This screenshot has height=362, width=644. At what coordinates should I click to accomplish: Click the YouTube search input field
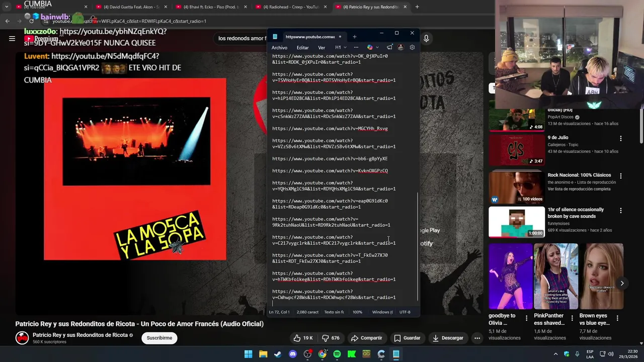pos(240,39)
